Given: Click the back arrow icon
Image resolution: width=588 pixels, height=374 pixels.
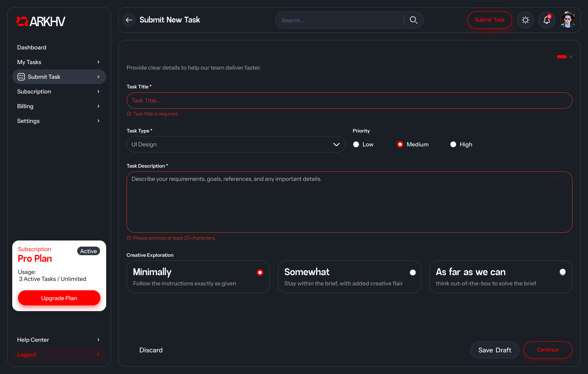Looking at the screenshot, I should pyautogui.click(x=129, y=20).
